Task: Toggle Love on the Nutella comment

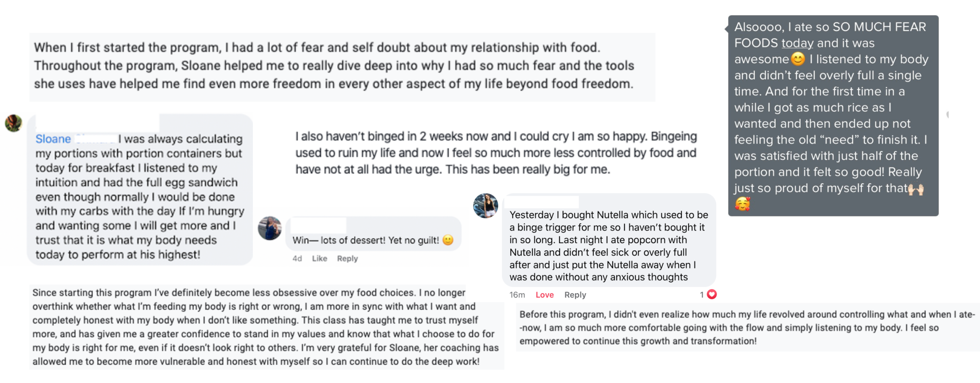Action: click(x=544, y=295)
